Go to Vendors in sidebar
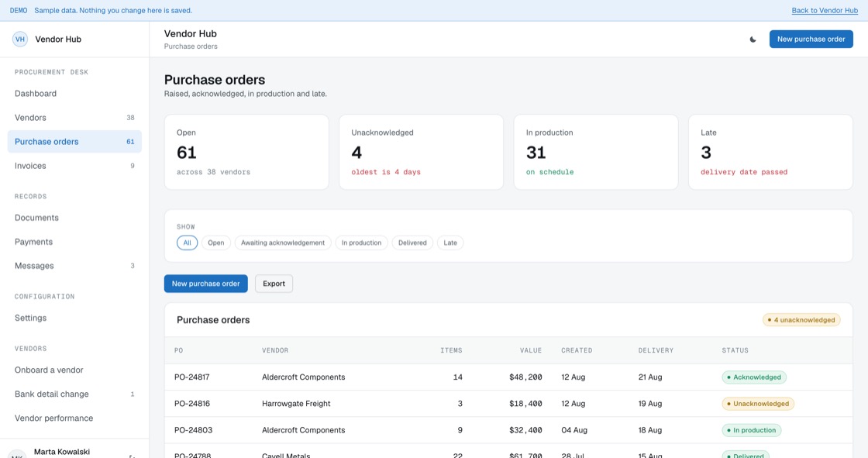The height and width of the screenshot is (458, 868). click(x=74, y=118)
